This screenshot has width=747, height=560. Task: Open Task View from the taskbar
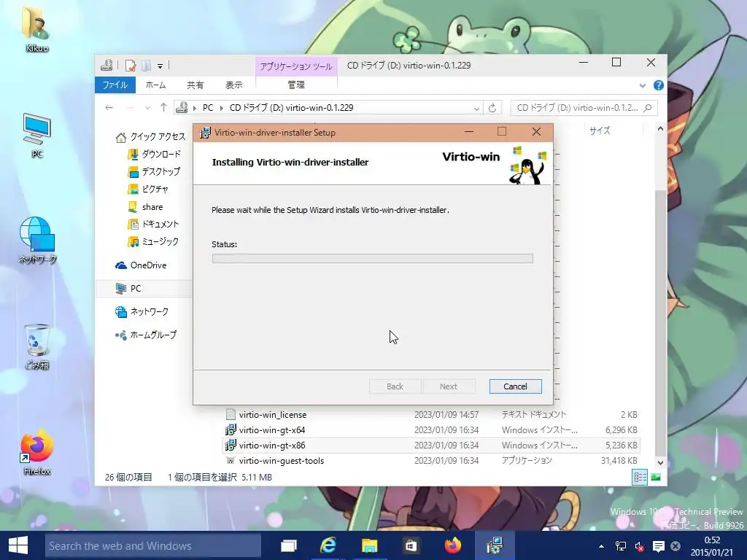289,545
